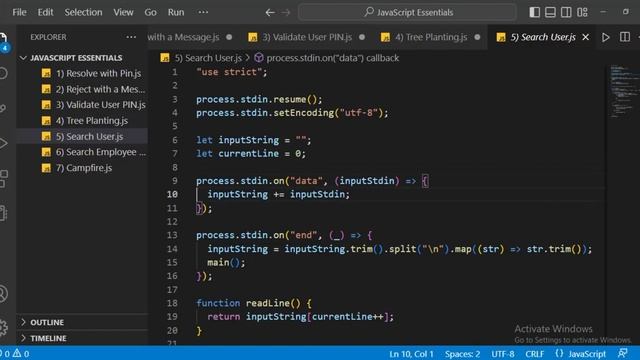Image resolution: width=640 pixels, height=360 pixels.
Task: Select language mode JavaScript
Action: click(x=587, y=353)
